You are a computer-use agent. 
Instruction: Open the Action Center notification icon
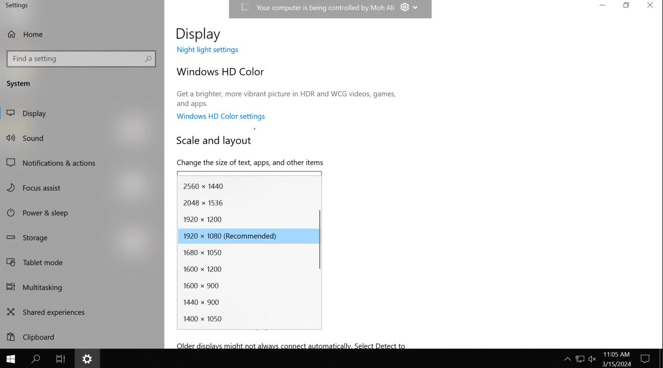[645, 359]
